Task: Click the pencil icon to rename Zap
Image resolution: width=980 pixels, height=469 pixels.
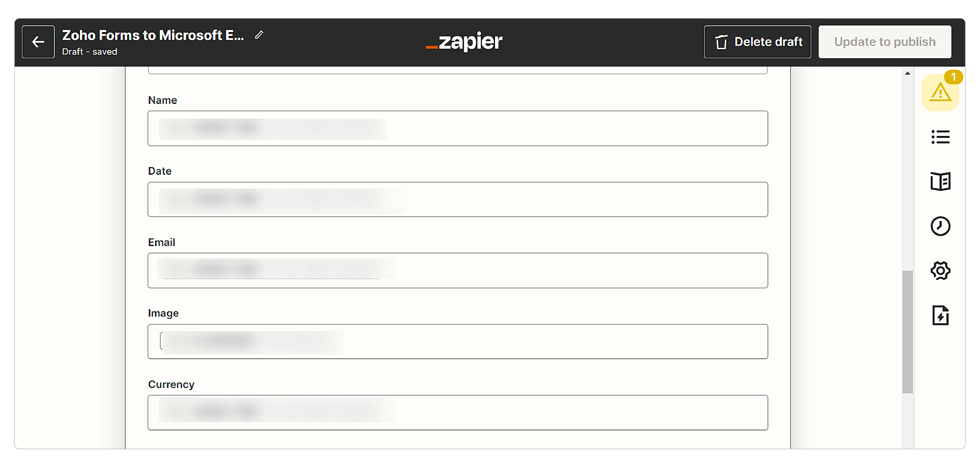Action: click(x=259, y=35)
